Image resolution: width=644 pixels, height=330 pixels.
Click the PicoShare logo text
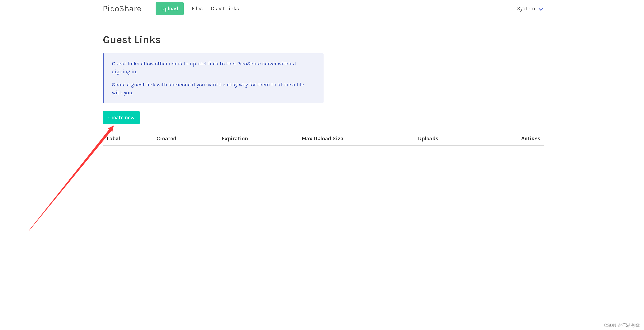122,9
